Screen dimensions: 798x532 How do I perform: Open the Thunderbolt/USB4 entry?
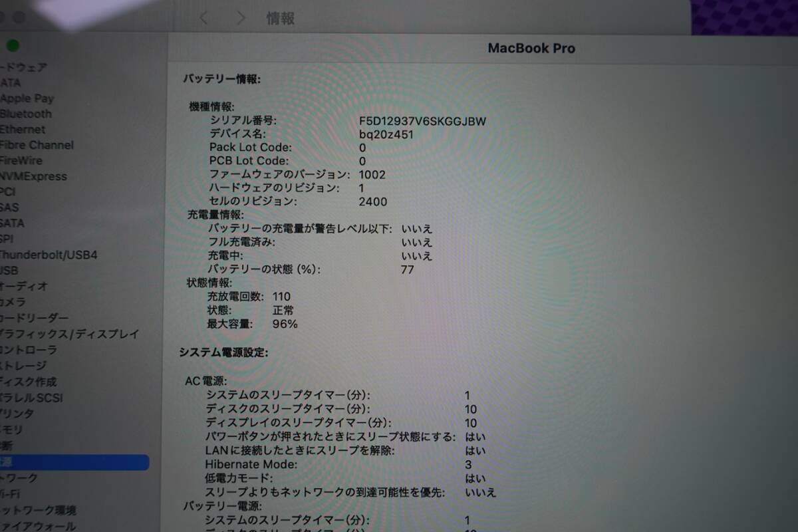click(49, 255)
